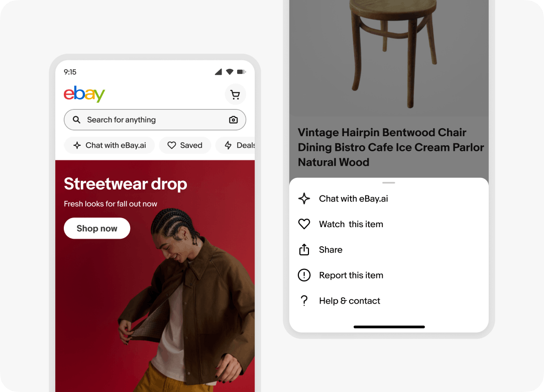The width and height of the screenshot is (544, 392).
Task: Click the magnifying glass search icon
Action: click(x=76, y=120)
